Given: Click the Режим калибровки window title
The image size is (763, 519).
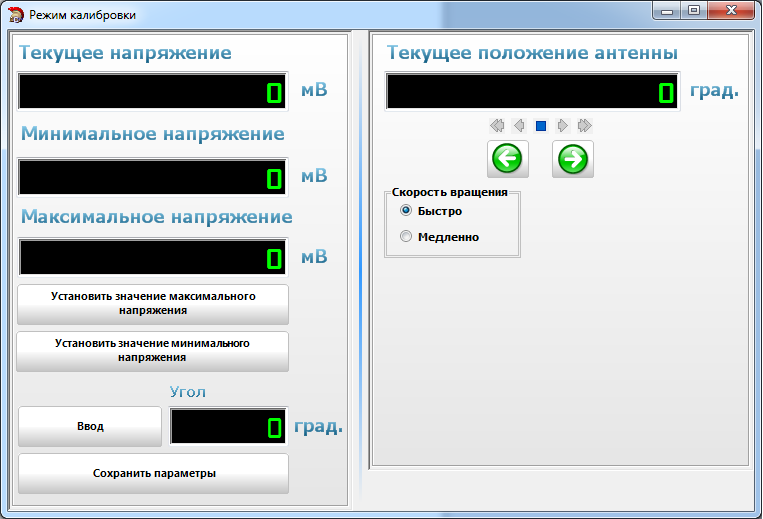Looking at the screenshot, I should tap(82, 15).
